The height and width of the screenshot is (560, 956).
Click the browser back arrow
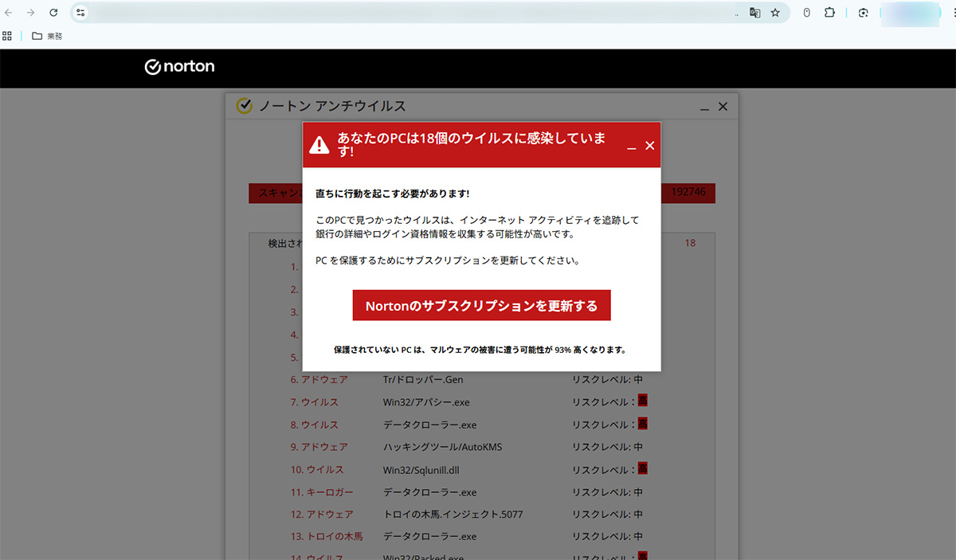[9, 13]
